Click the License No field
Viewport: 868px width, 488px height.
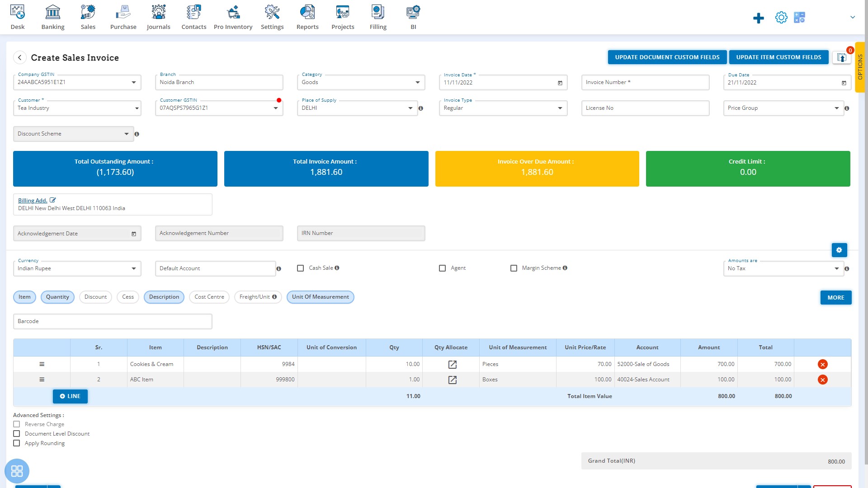(x=645, y=108)
